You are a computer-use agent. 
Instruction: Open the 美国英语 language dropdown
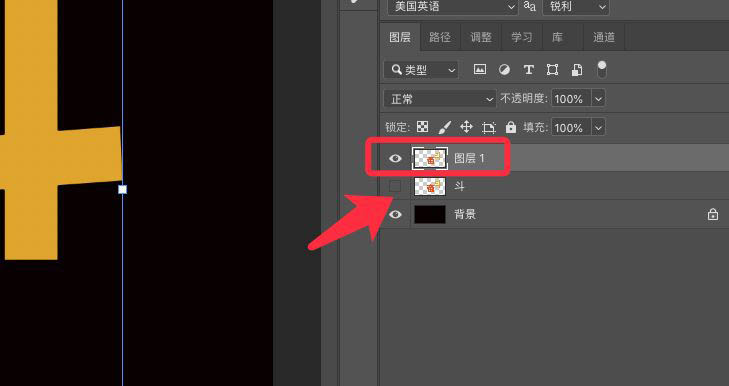(452, 7)
